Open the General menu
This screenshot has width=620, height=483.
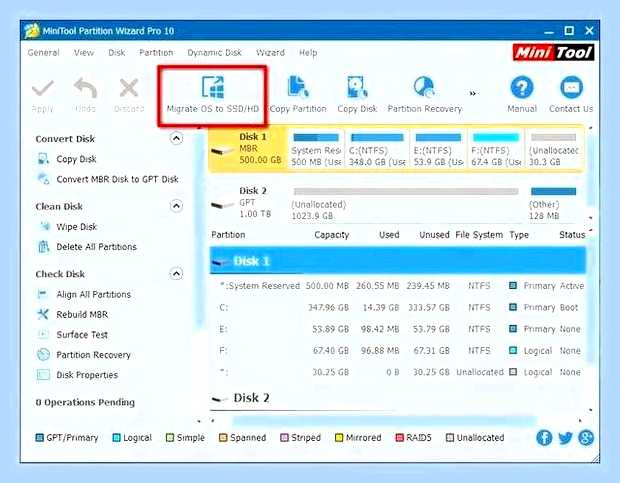43,53
